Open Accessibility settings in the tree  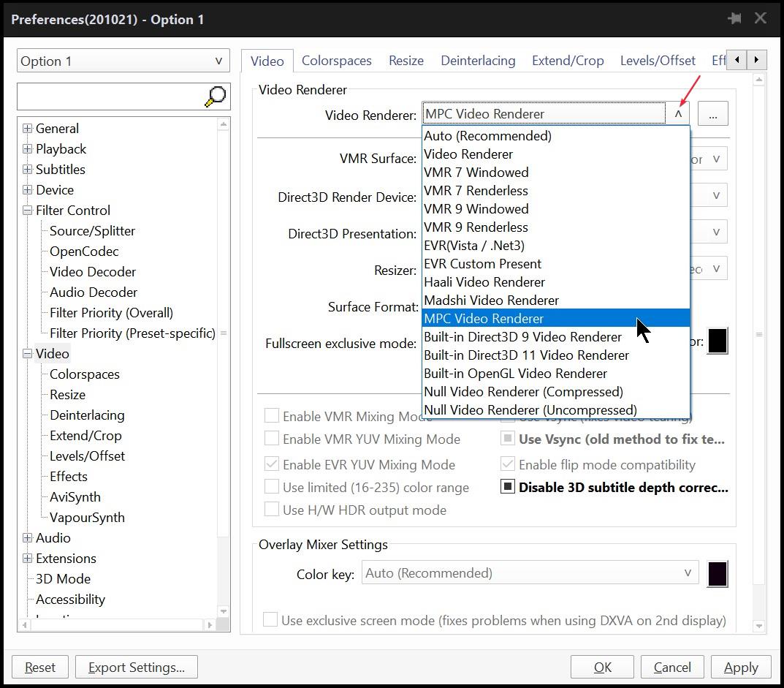coord(70,600)
